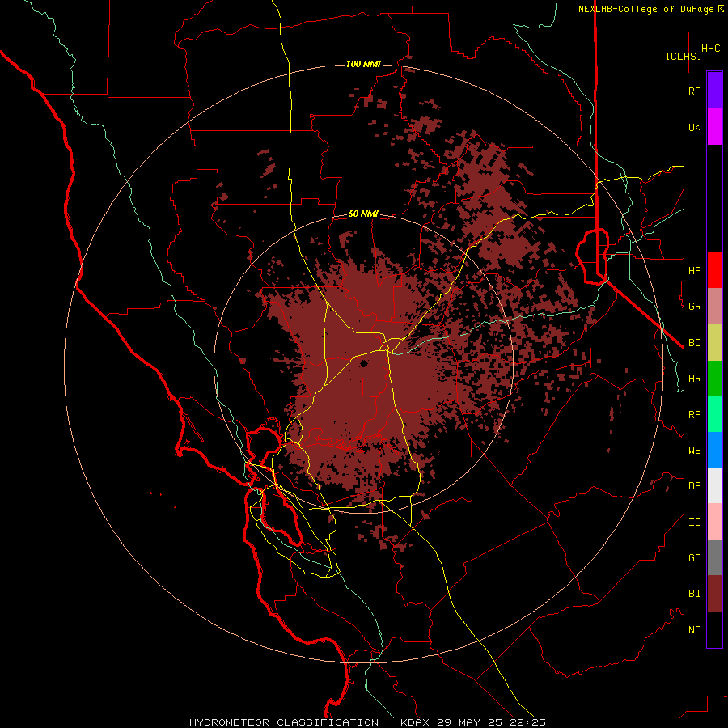Click the HA red legend swatch
Viewport: 728px width, 728px height.
point(714,270)
